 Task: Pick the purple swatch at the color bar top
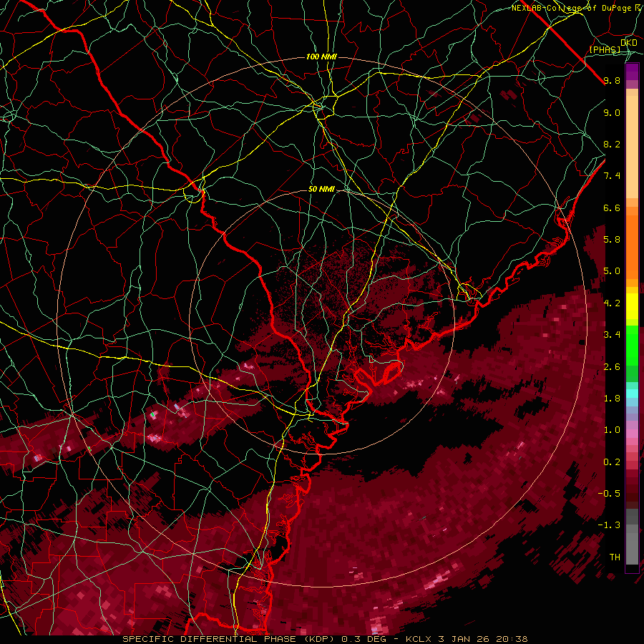[x=632, y=72]
